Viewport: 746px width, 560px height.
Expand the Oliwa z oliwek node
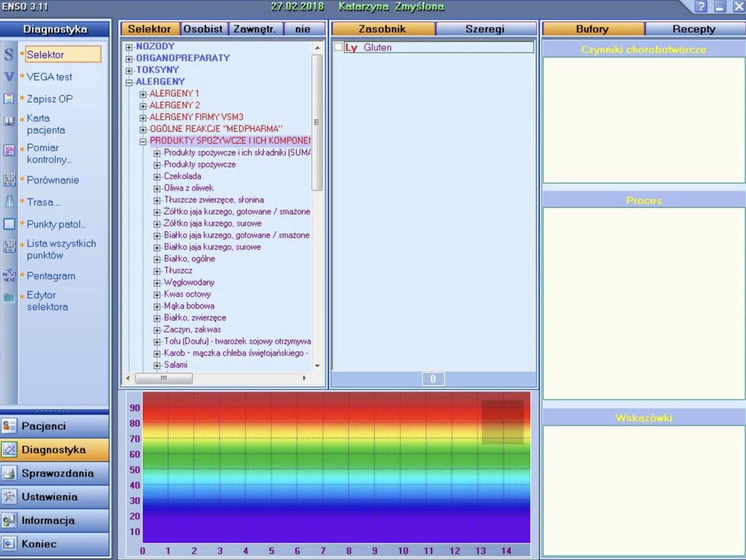point(157,188)
